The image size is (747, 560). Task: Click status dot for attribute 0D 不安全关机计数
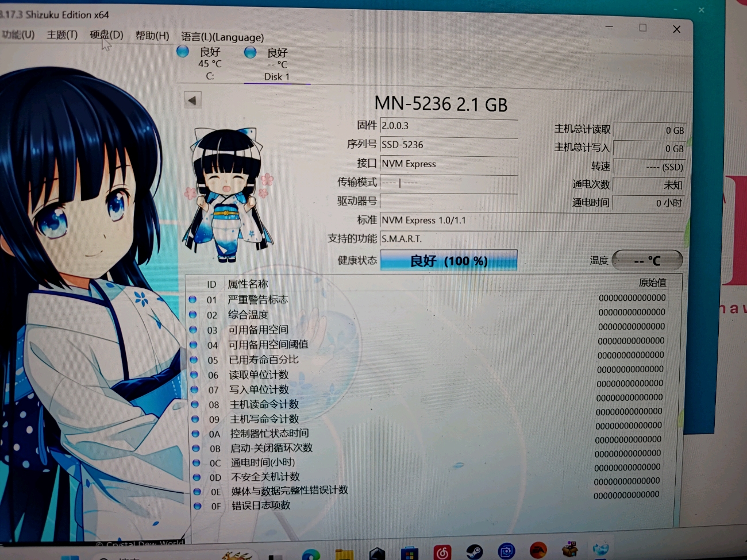click(197, 477)
